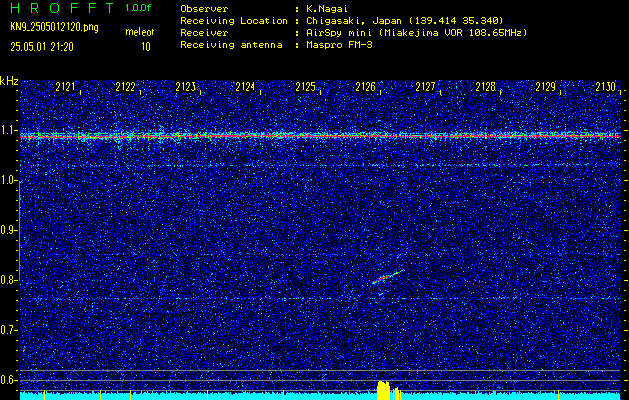Select the Maspro FM-3 antenna value
Screen dimensions: 629x400
coord(339,45)
